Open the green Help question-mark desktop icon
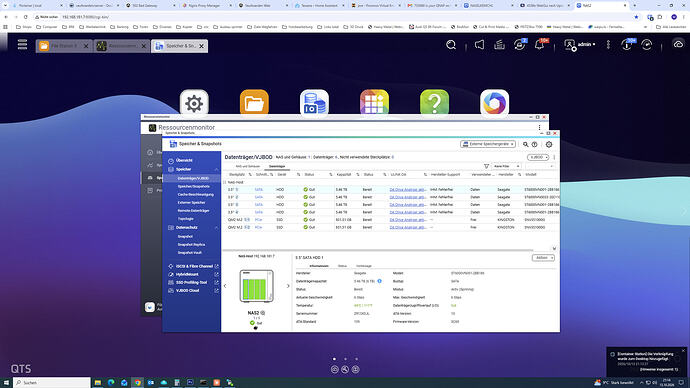Image resolution: width=690 pixels, height=388 pixels. [x=434, y=103]
